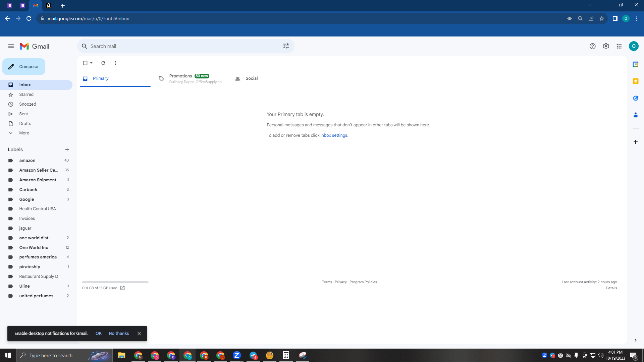Open Chrome three-dot menu
Viewport: 644px width, 362px height.
(637, 18)
